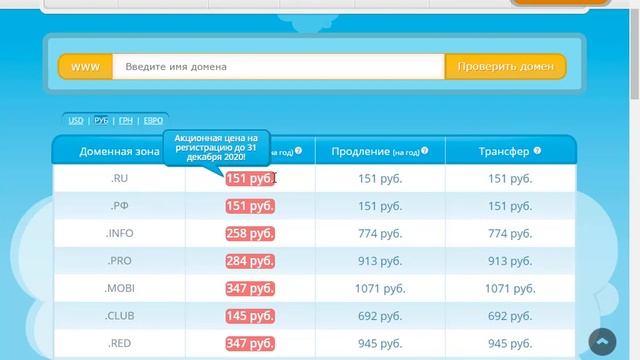Click help icon next to Продление header

click(425, 151)
